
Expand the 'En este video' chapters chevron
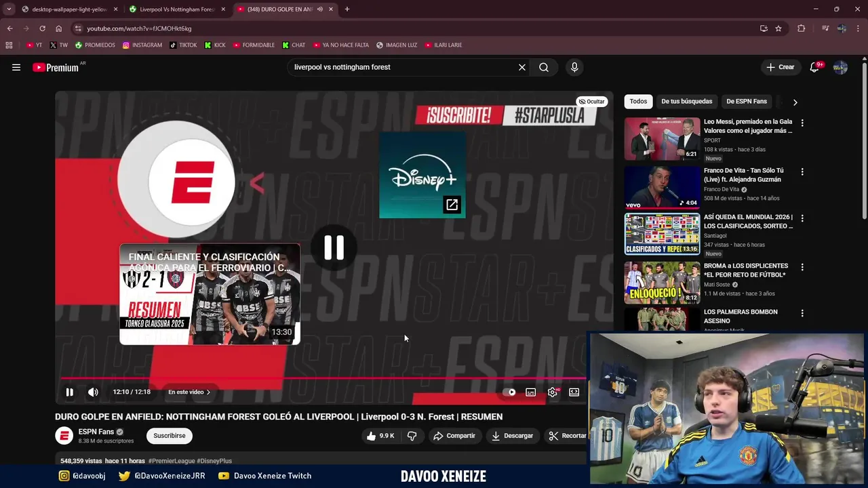coord(208,392)
